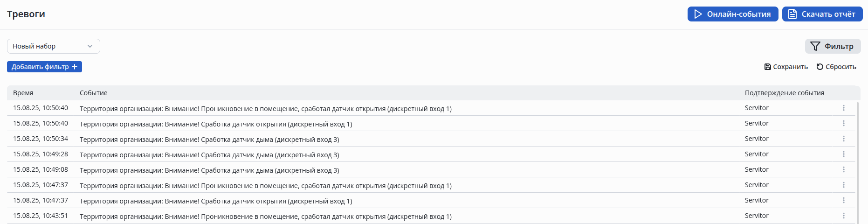Image resolution: width=868 pixels, height=224 pixels.
Task: Open three-dot menu for 10:50:34 event
Action: [x=843, y=139]
